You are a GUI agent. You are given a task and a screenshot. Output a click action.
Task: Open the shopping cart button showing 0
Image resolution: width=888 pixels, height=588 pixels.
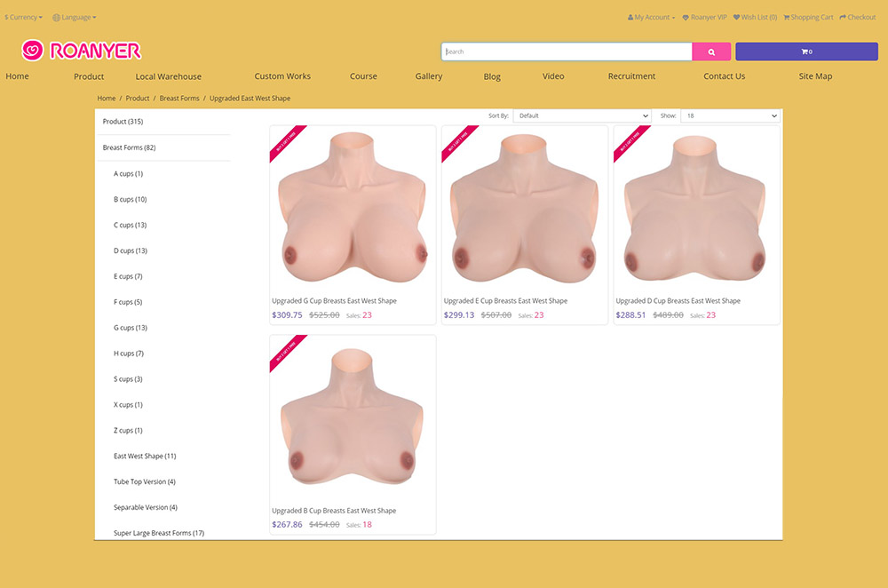pos(806,52)
